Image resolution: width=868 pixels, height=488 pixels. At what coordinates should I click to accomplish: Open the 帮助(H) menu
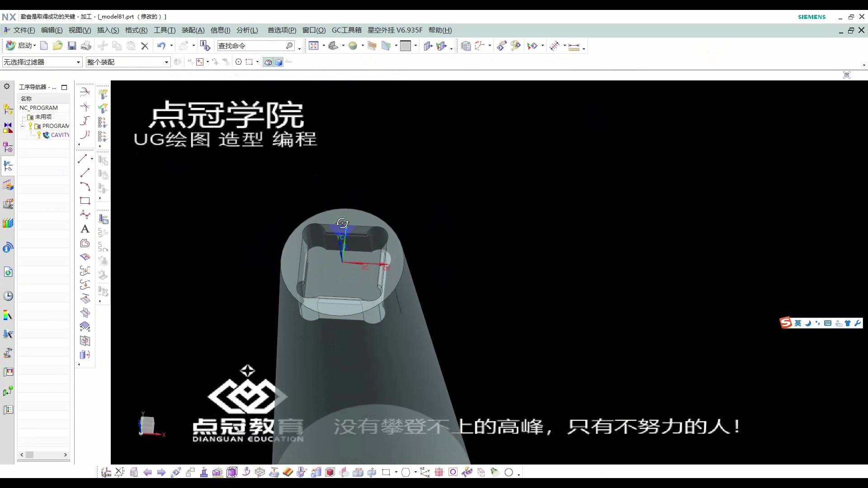click(440, 30)
